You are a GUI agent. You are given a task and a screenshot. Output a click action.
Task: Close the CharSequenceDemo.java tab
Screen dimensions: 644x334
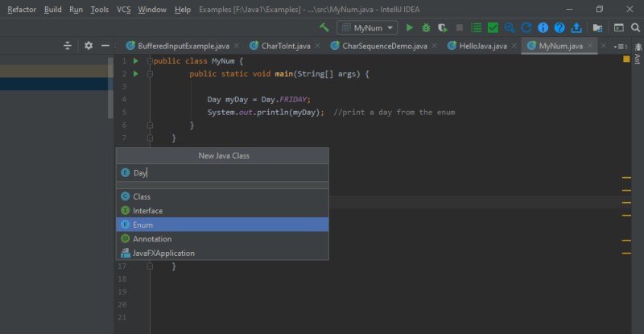pyautogui.click(x=435, y=46)
